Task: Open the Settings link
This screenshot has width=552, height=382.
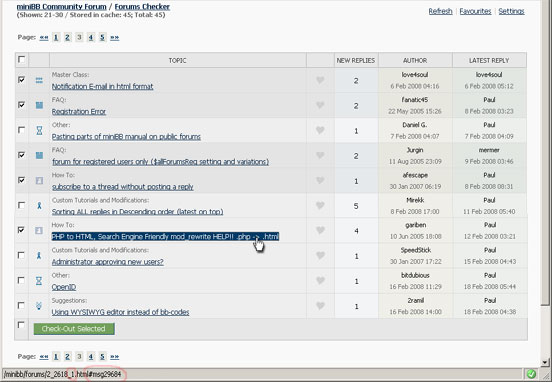Action: [x=512, y=11]
